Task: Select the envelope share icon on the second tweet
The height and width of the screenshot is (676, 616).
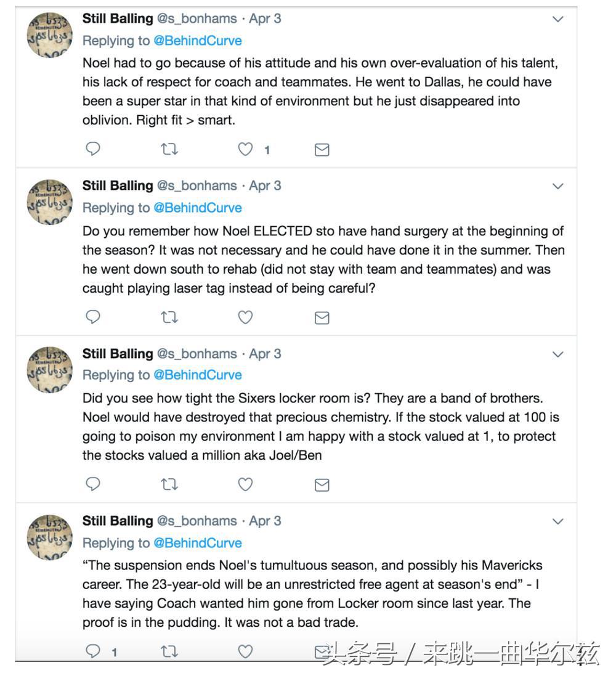Action: 322,317
